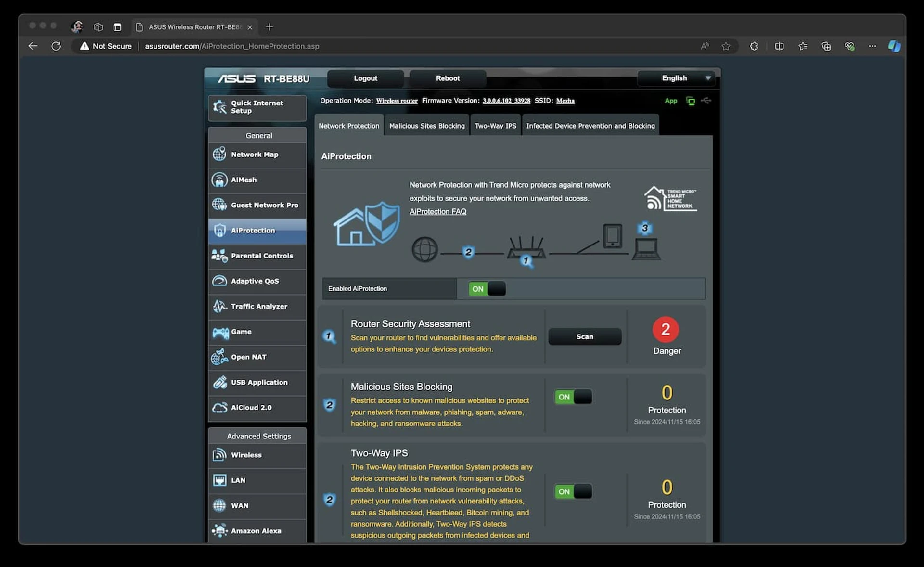Image resolution: width=924 pixels, height=567 pixels.
Task: Reload the router page
Action: (56, 46)
